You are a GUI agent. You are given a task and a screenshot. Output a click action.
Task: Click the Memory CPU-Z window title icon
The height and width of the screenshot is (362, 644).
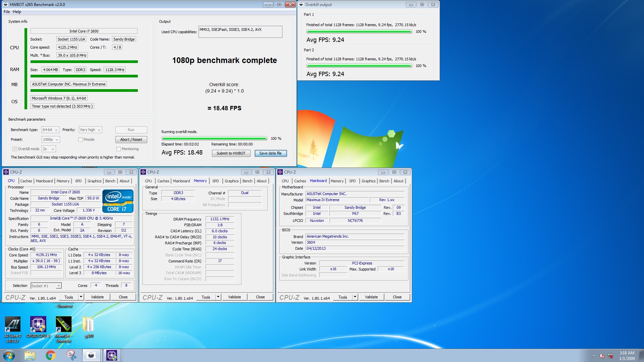tap(143, 172)
